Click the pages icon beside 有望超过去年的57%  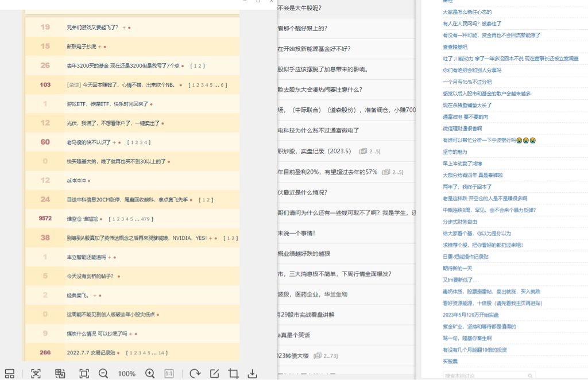[386, 172]
